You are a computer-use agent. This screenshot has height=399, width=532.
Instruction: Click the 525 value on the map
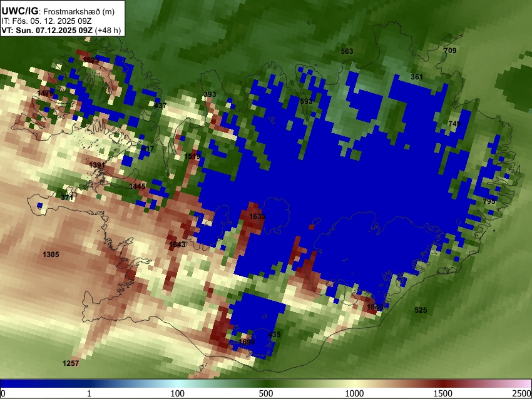coord(421,310)
